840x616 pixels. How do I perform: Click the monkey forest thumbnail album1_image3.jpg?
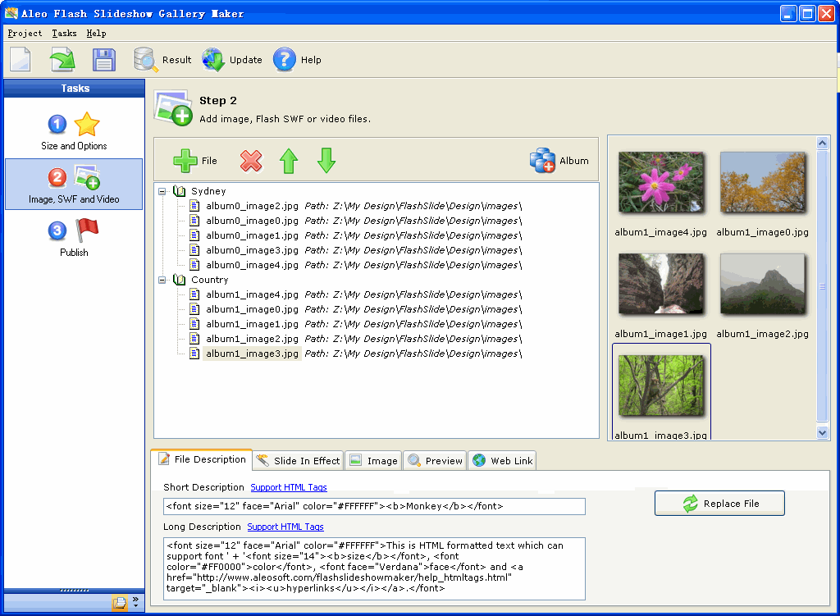click(x=660, y=386)
